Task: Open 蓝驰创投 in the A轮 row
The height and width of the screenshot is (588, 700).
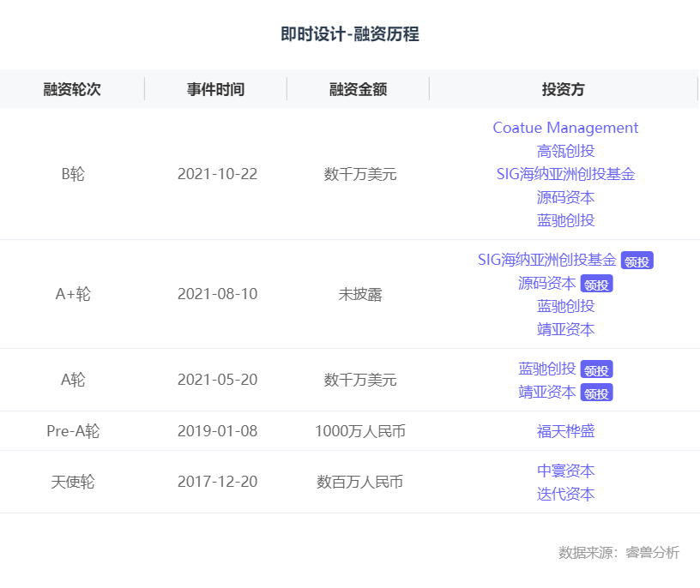Action: 546,369
